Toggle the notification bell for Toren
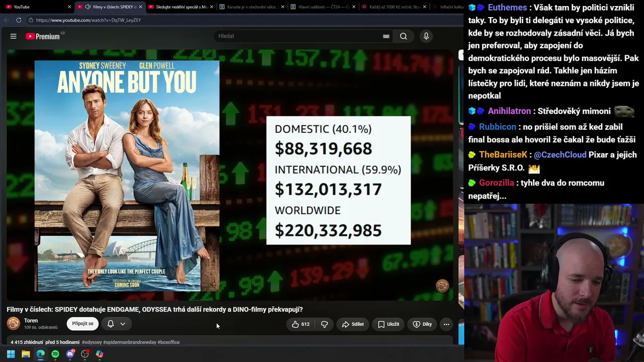The height and width of the screenshot is (362, 644). point(111,324)
